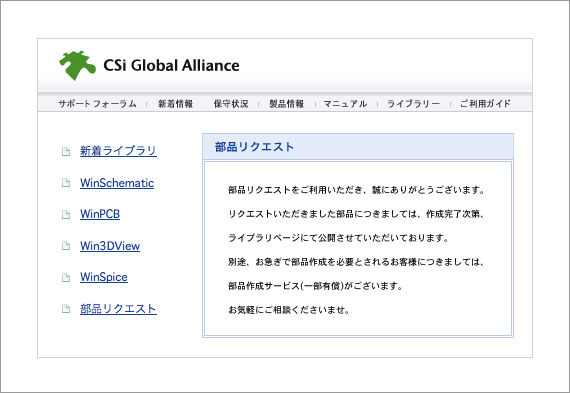The image size is (570, 393).
Task: Follow the 新着ライブラリ sidebar link
Action: click(x=118, y=151)
